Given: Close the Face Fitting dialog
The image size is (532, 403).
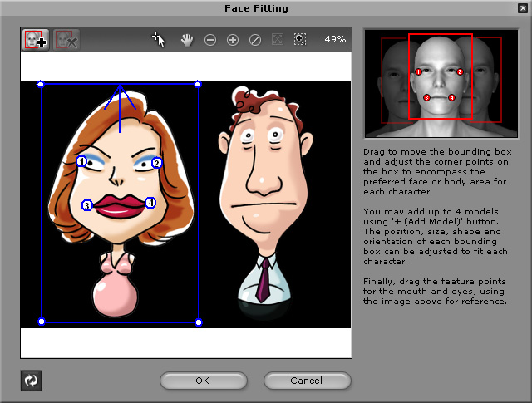Looking at the screenshot, I should tap(521, 8).
